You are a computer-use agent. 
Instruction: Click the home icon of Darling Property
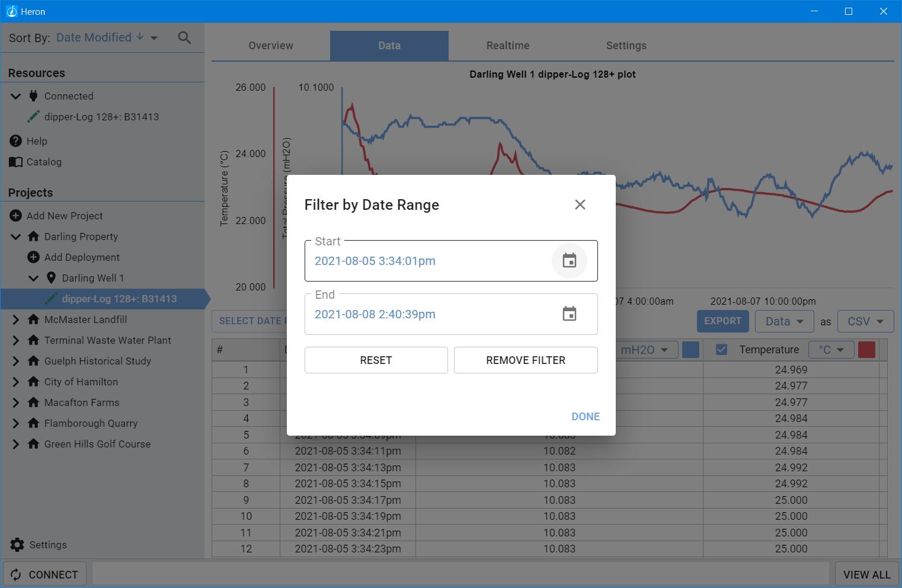pyautogui.click(x=33, y=237)
